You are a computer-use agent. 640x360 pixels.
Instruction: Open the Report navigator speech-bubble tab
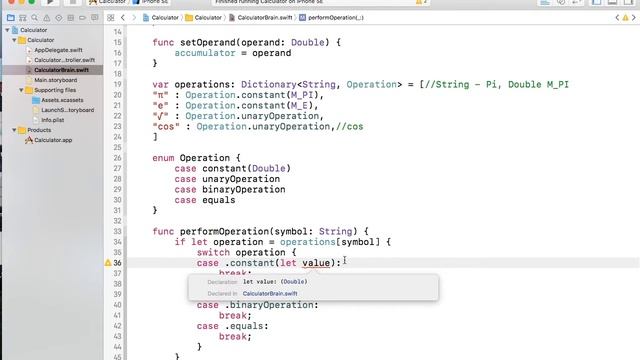(95, 18)
